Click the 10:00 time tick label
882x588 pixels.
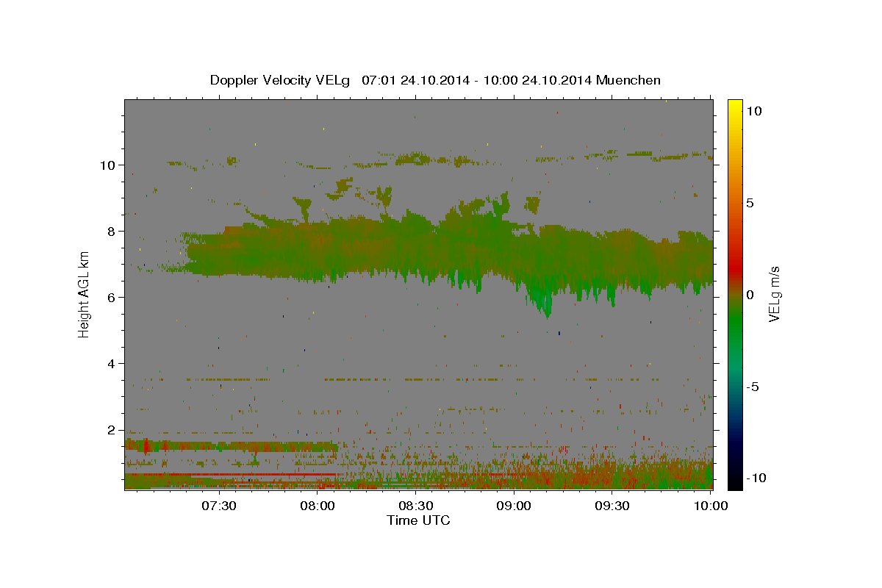click(711, 506)
